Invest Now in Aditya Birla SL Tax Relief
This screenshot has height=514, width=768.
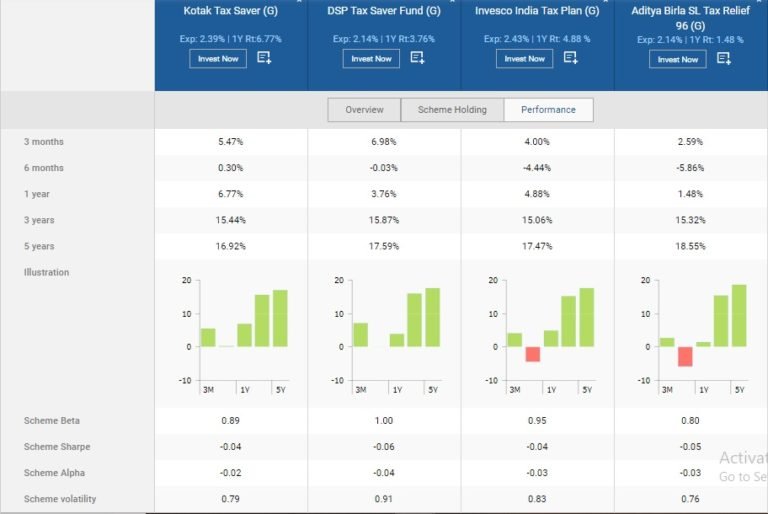click(x=678, y=60)
